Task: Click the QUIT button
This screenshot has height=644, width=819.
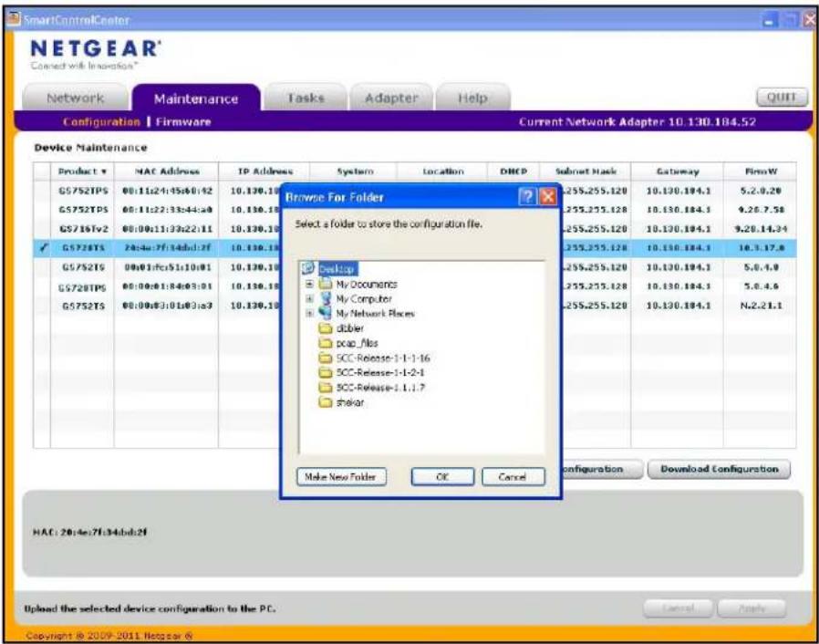Action: pyautogui.click(x=782, y=98)
